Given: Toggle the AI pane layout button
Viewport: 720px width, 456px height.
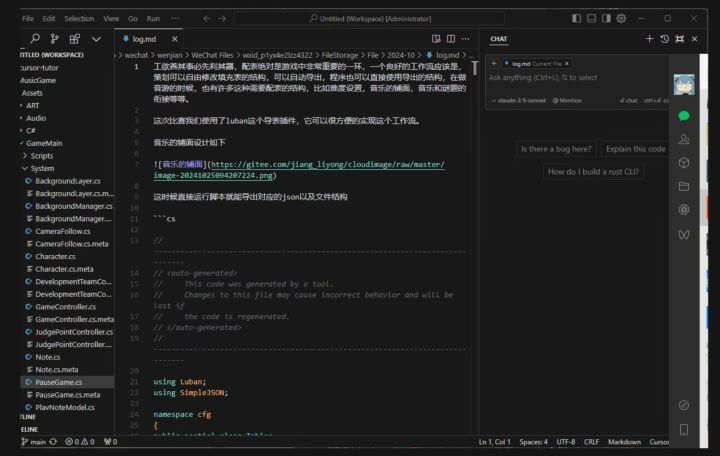Looking at the screenshot, I should click(x=606, y=18).
